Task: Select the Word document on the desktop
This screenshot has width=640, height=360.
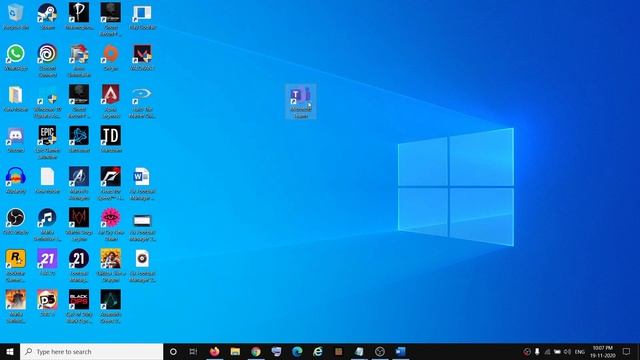Action: (x=142, y=183)
